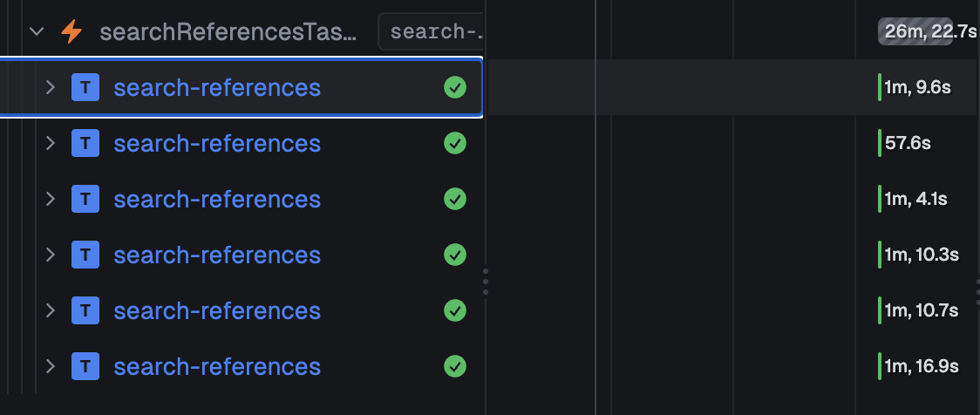Screen dimensions: 980x415
Task: Click the T icon on the 1m, 4.1s row
Action: 85,199
